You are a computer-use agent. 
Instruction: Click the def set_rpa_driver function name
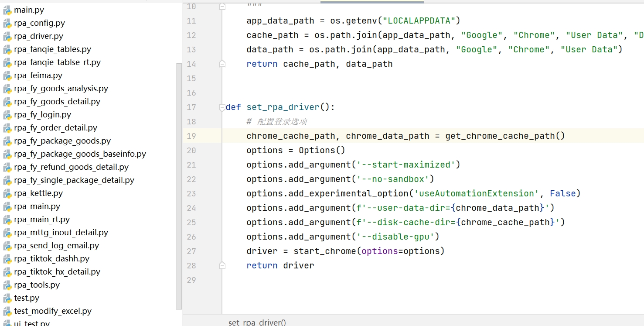point(283,107)
